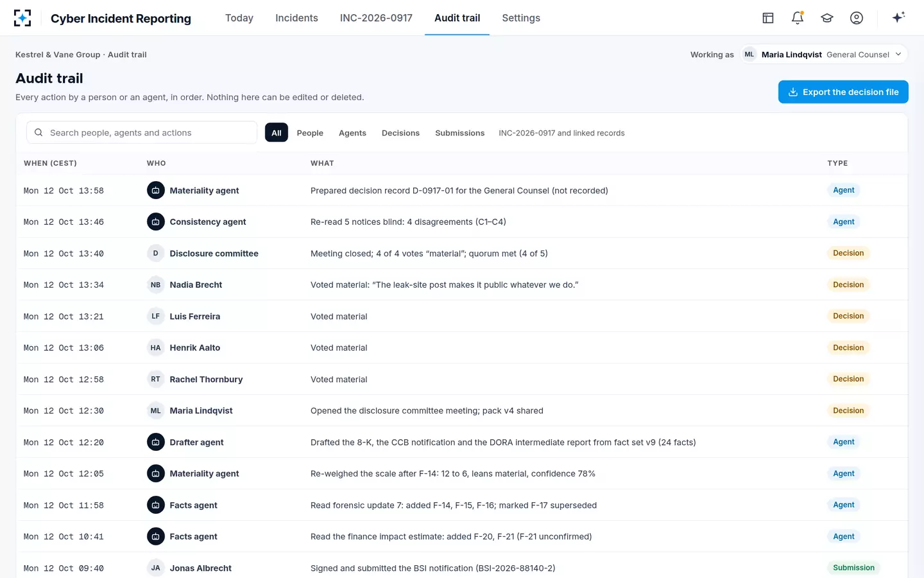Click the Decision badge on the Nadia Brecht row

click(848, 285)
